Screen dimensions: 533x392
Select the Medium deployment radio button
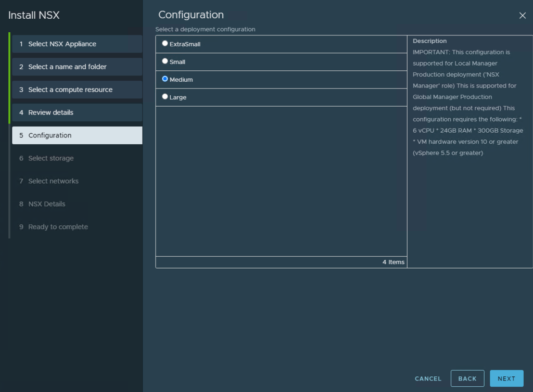[165, 79]
